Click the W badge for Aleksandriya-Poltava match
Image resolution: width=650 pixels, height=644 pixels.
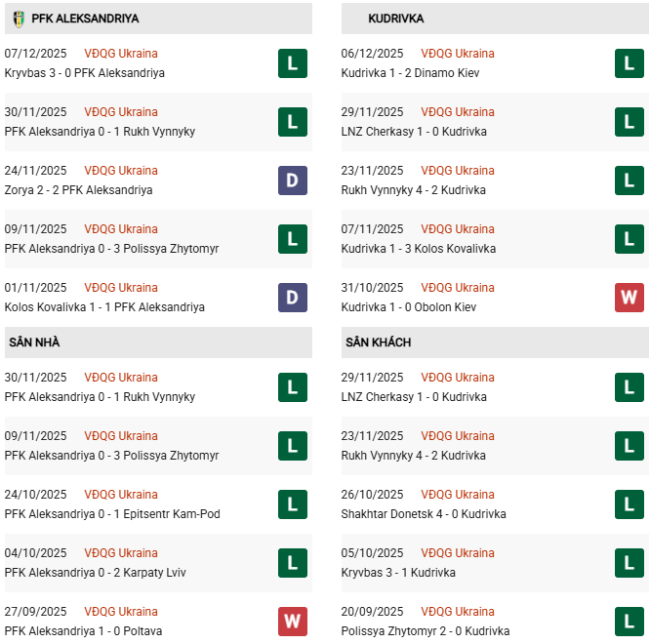click(292, 622)
